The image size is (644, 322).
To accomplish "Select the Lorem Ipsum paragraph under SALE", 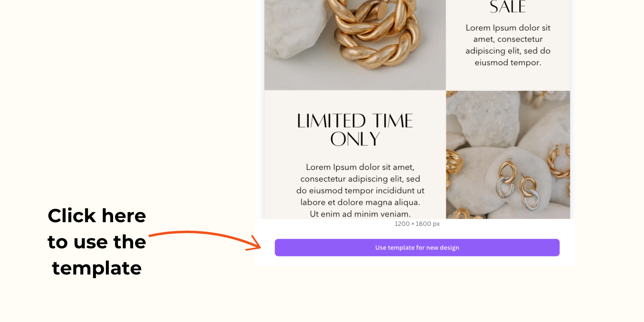I will point(508,45).
